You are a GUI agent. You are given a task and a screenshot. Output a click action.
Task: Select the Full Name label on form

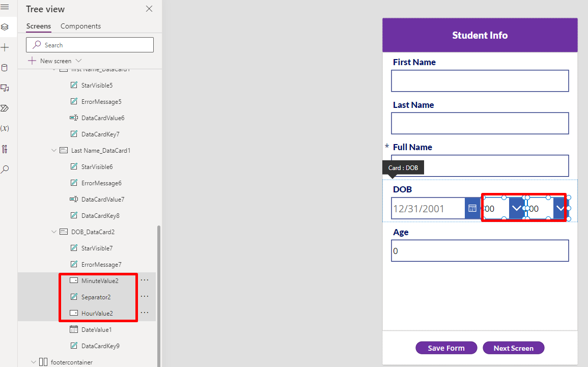(x=412, y=147)
